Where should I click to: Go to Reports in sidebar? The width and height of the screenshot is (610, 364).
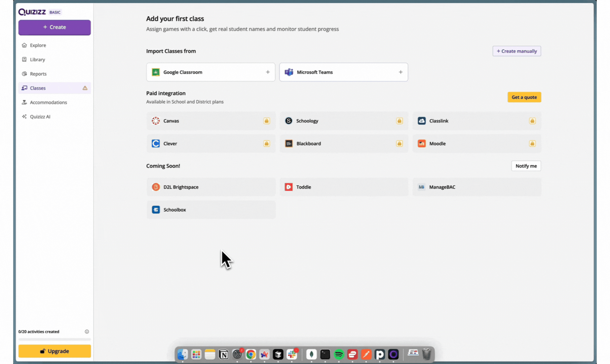54,74
